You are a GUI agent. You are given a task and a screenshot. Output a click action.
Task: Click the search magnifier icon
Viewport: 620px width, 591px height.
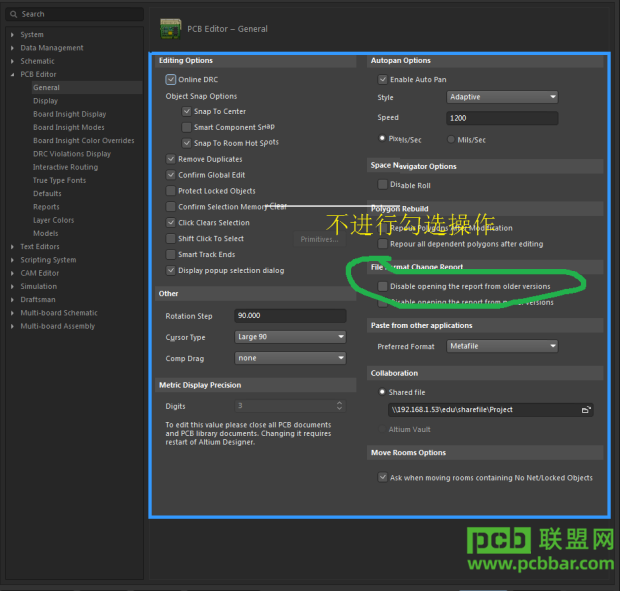[13, 14]
